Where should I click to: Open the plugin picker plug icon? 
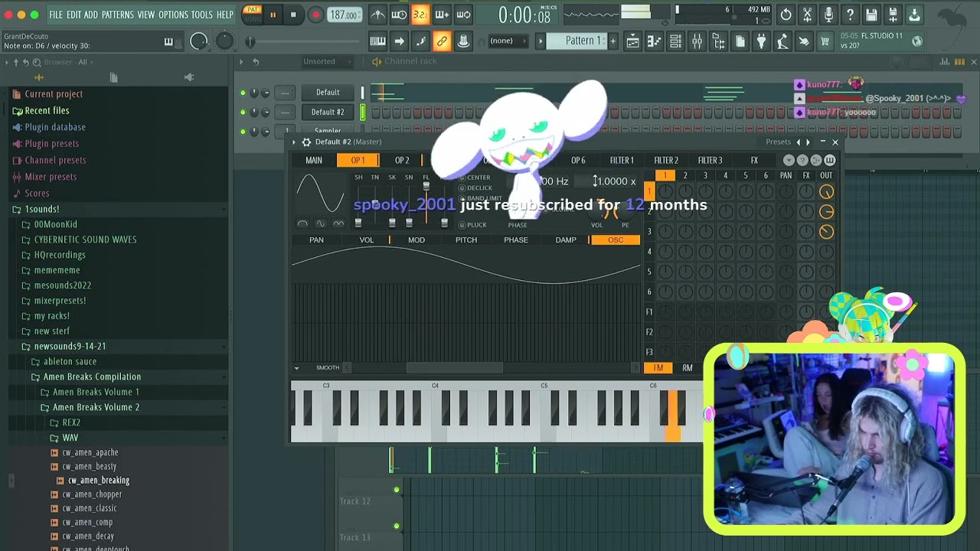(x=761, y=41)
